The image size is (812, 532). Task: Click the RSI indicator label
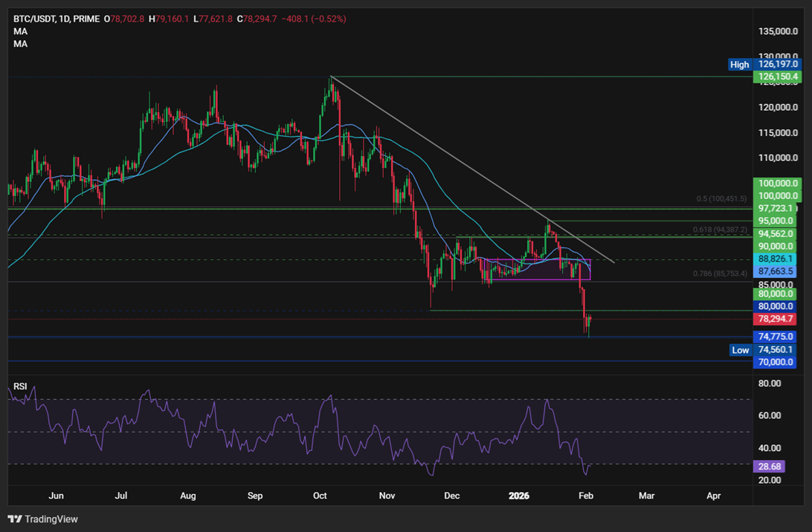[20, 386]
